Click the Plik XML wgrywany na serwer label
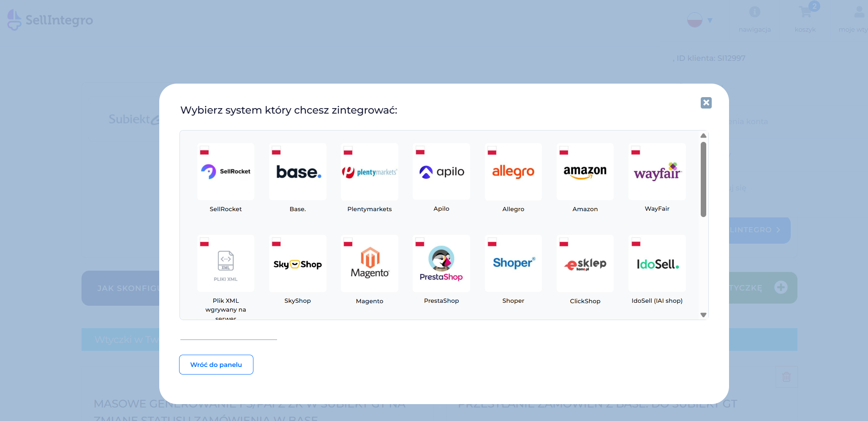This screenshot has height=421, width=868. [x=226, y=309]
